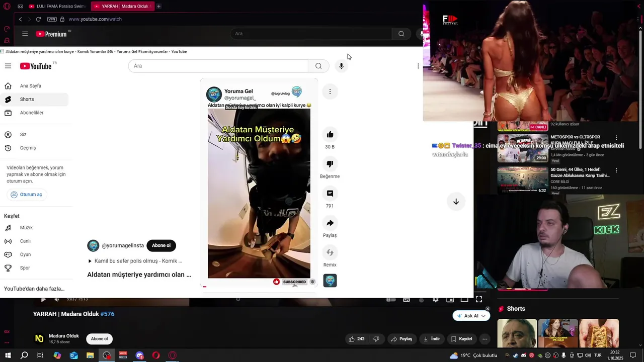This screenshot has width=644, height=362.
Task: Expand the Kamil bu sefer polis olmuş link
Action: pyautogui.click(x=135, y=261)
